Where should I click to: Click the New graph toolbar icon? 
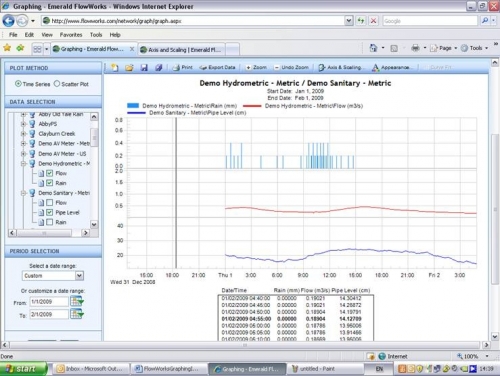tap(115, 68)
